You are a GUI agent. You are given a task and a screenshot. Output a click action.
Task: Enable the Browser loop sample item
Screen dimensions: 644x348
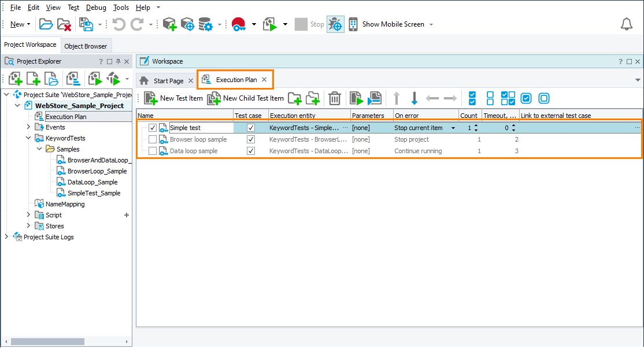[x=152, y=139]
